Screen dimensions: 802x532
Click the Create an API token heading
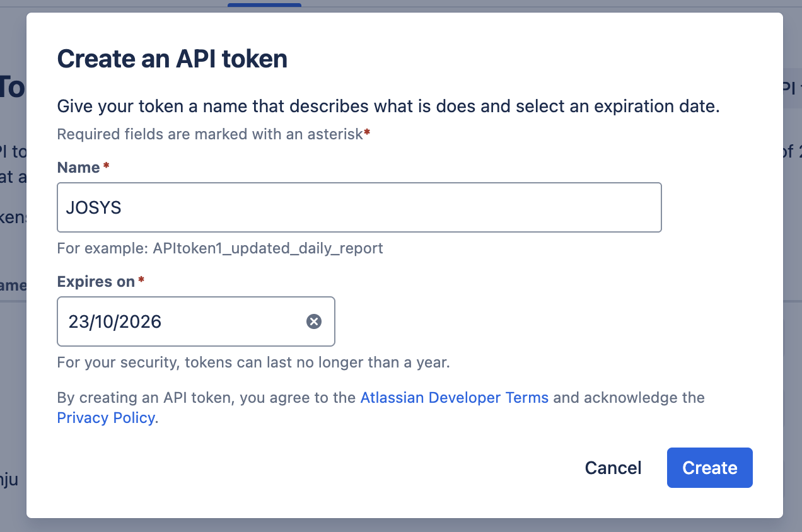172,59
